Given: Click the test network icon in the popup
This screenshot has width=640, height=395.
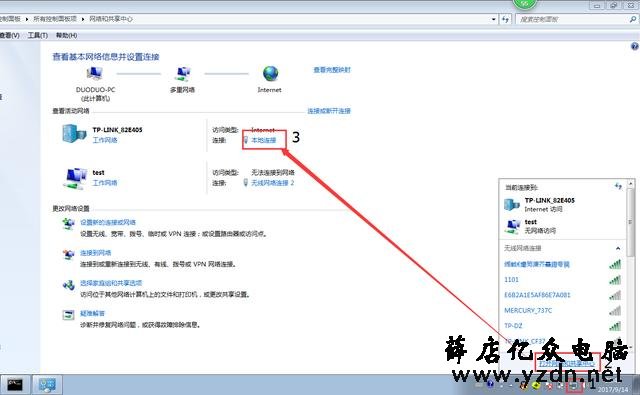Looking at the screenshot, I should 512,226.
